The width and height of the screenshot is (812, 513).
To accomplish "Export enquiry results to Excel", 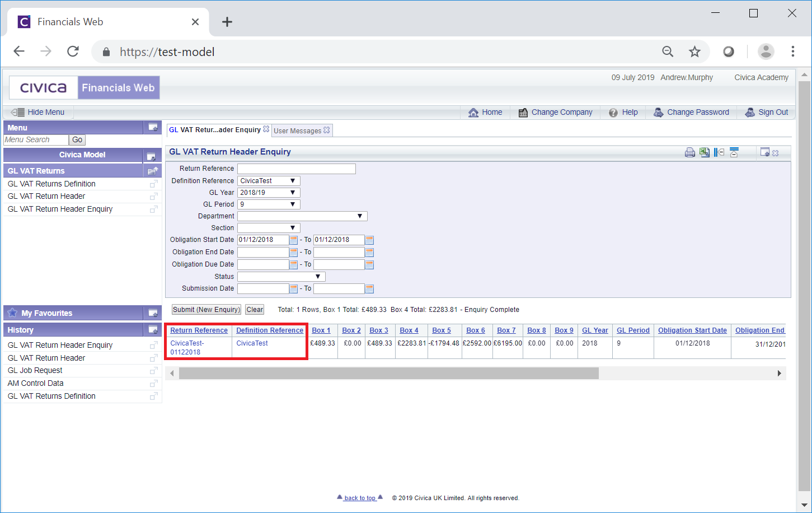I will 705,152.
